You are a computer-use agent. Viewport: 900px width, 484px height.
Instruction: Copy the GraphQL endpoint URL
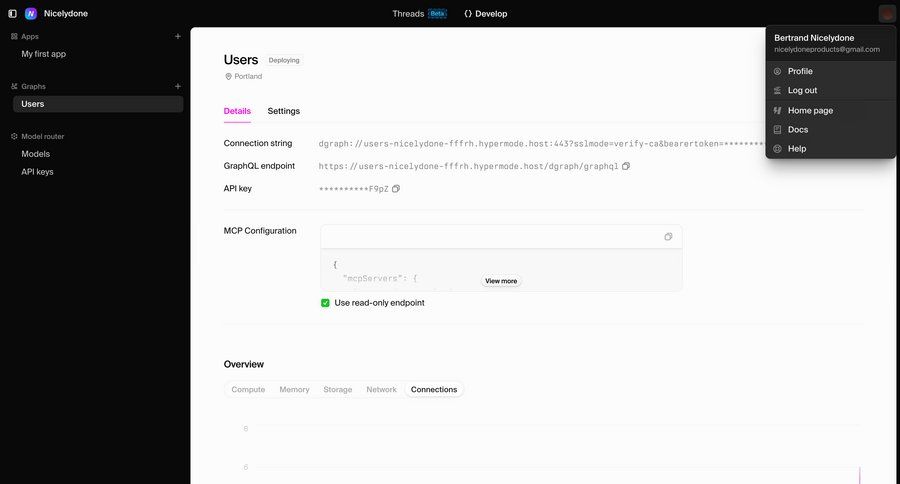[626, 166]
